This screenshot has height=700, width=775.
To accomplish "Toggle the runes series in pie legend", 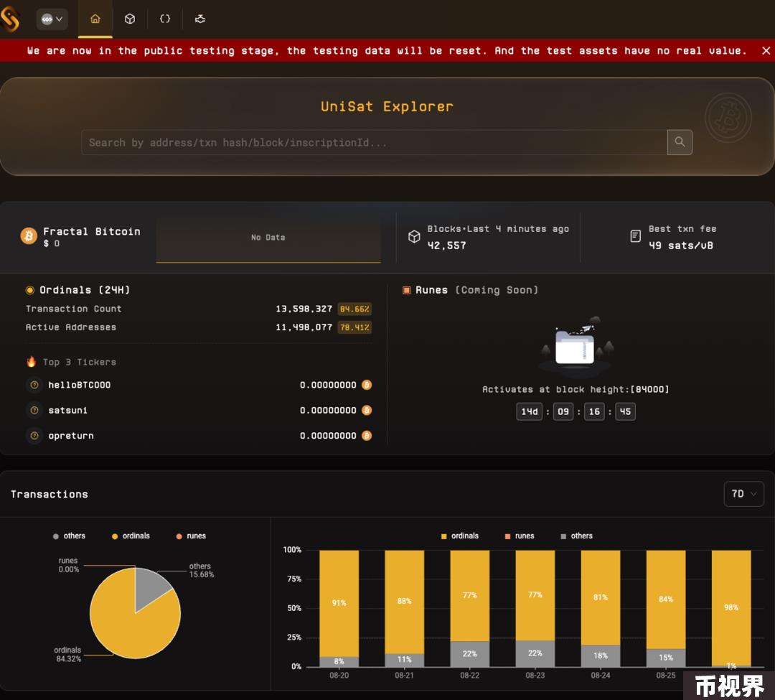I will 192,536.
